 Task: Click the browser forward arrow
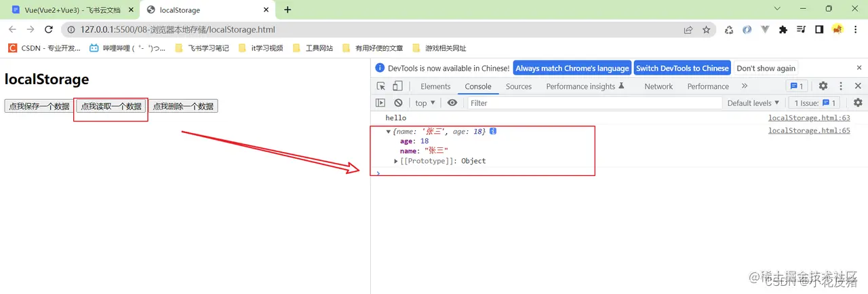point(31,30)
